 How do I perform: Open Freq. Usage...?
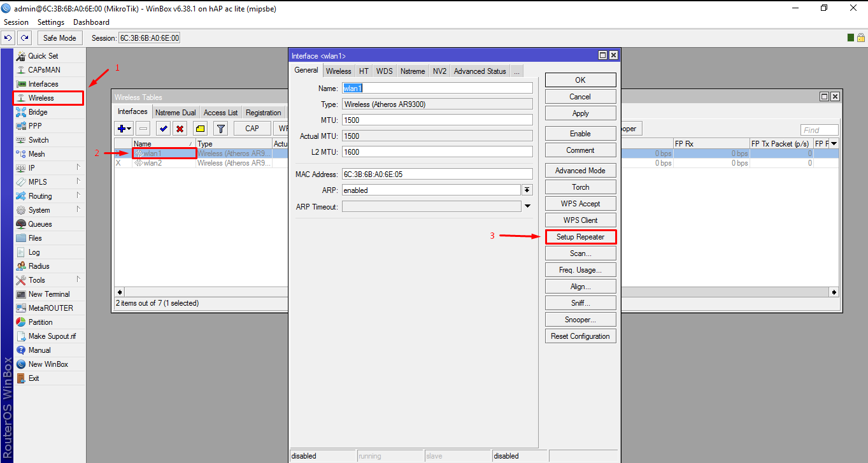click(580, 270)
